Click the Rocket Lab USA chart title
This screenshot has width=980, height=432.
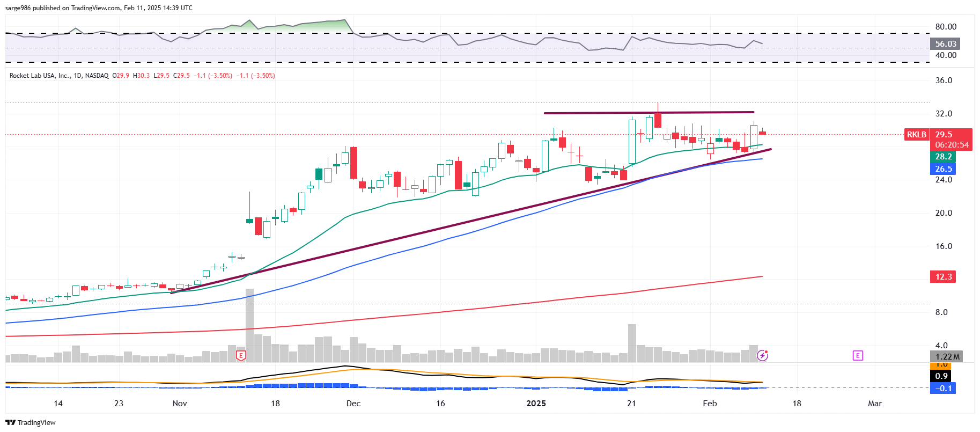click(59, 76)
